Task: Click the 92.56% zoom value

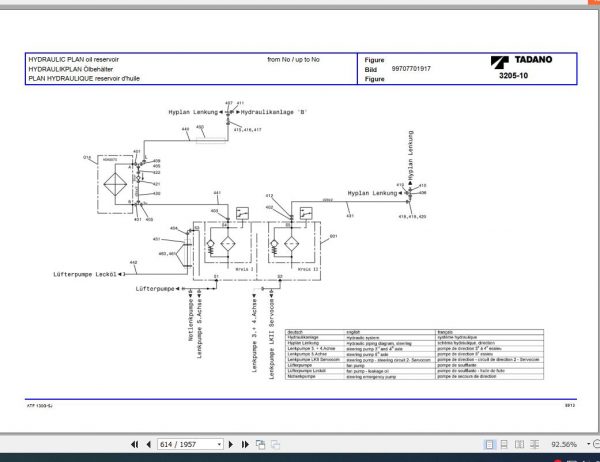Action: [564, 444]
